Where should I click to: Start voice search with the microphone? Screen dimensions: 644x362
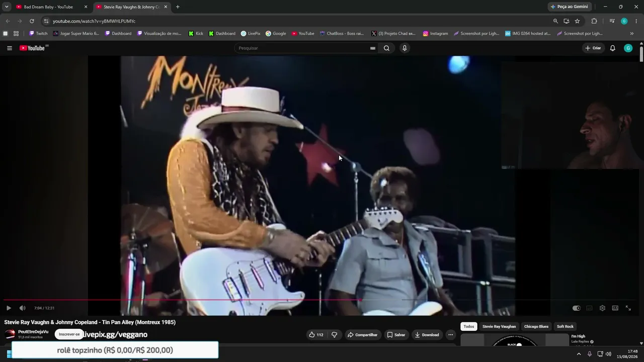pos(405,48)
